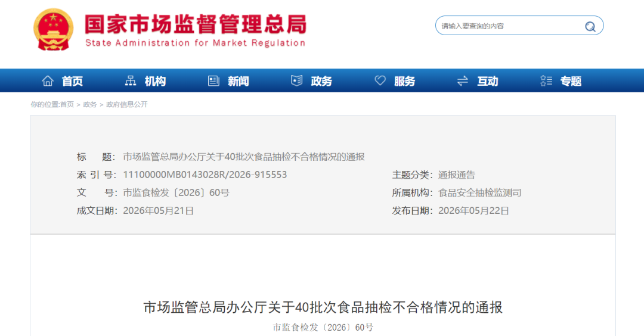The width and height of the screenshot is (644, 336).
Task: Open the 机构 navigation menu
Action: point(155,81)
